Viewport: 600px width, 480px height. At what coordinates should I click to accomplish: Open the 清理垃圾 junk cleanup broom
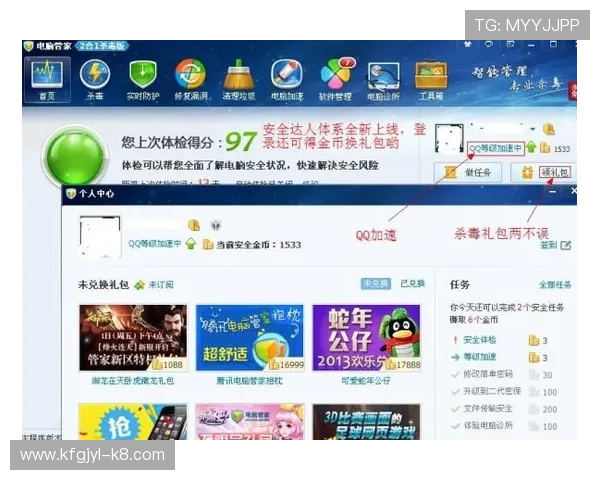click(x=239, y=80)
